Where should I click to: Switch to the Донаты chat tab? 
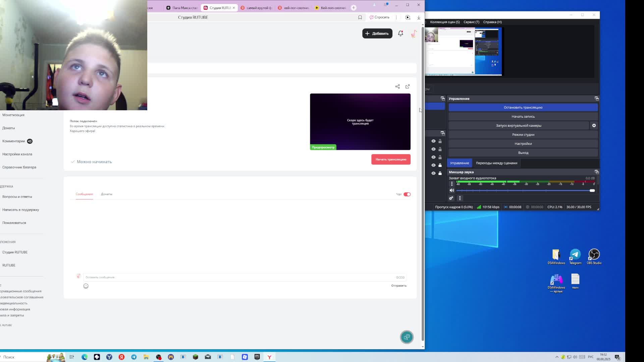pos(106,194)
